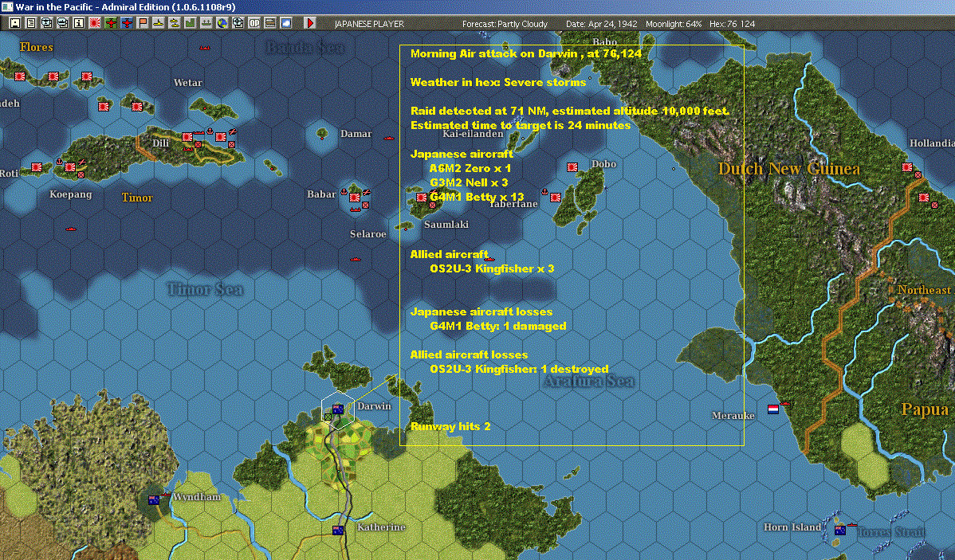Click the ship icon east of Damar
Viewport: 955px width, 560px height.
388,138
